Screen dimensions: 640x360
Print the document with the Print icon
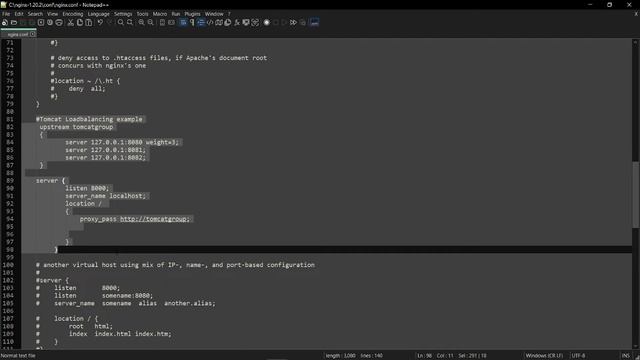(x=59, y=22)
